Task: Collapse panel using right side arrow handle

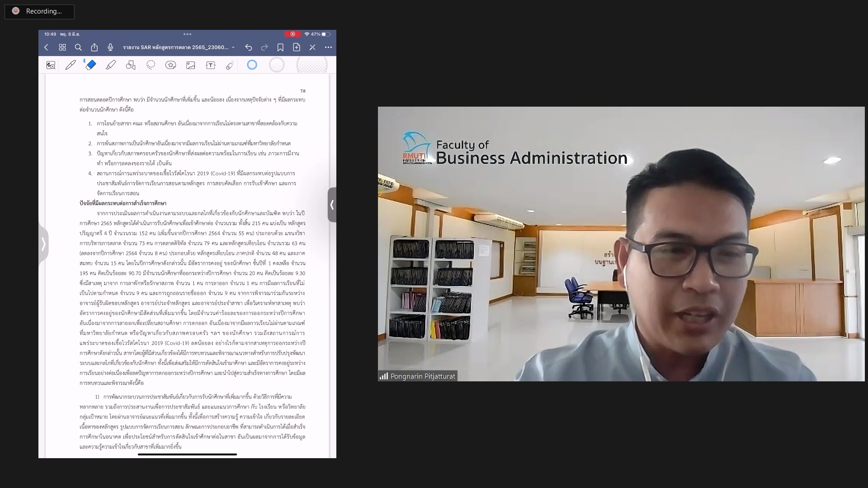Action: [332, 205]
